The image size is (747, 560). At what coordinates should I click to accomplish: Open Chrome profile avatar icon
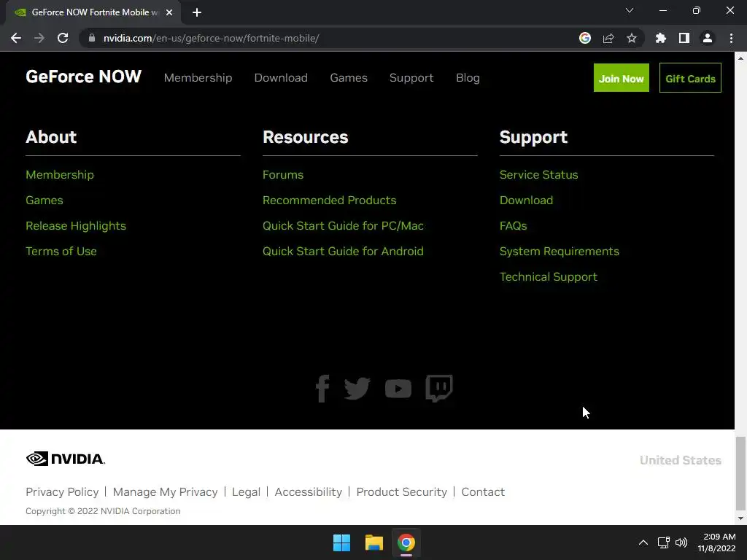pos(708,38)
